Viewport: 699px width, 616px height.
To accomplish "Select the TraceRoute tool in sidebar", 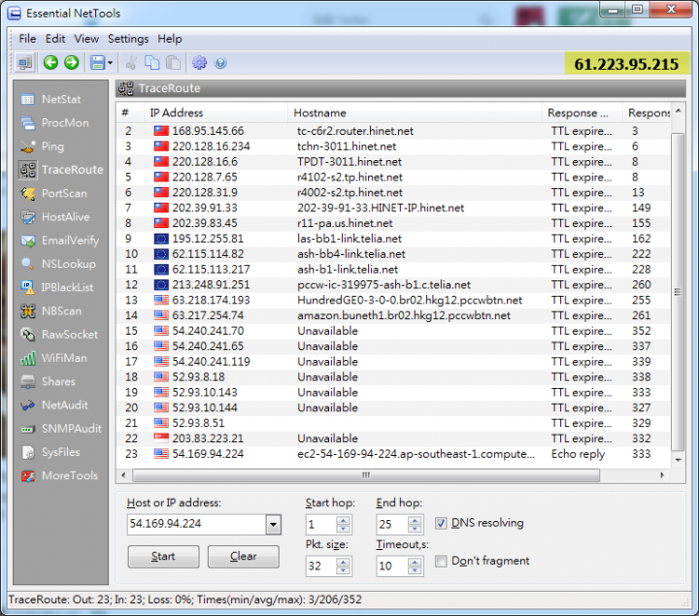I will [60, 170].
